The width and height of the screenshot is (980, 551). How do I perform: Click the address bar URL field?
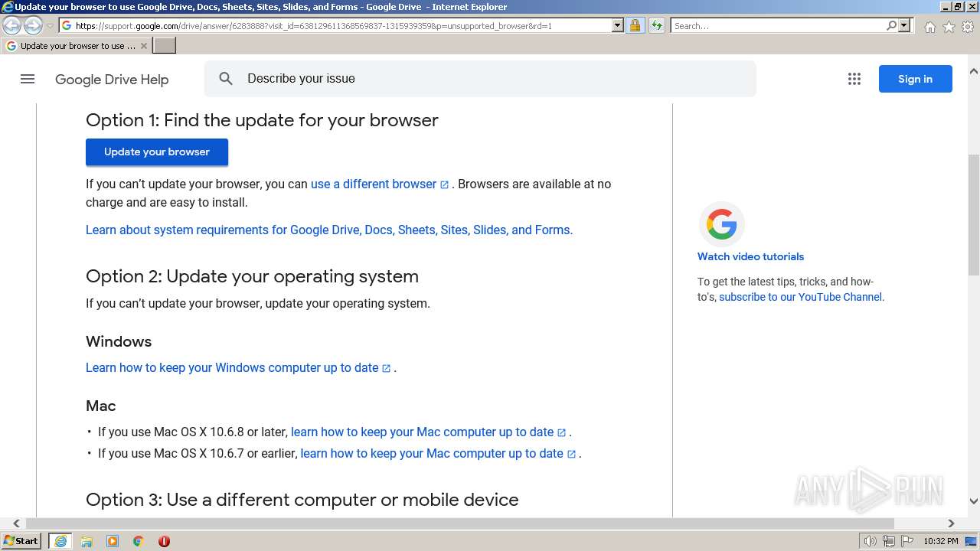click(x=335, y=25)
